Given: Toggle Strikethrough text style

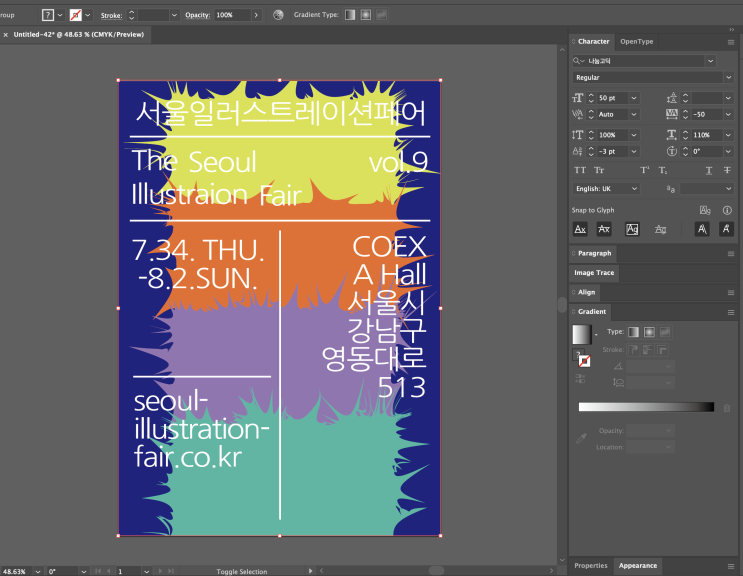Looking at the screenshot, I should coord(727,170).
